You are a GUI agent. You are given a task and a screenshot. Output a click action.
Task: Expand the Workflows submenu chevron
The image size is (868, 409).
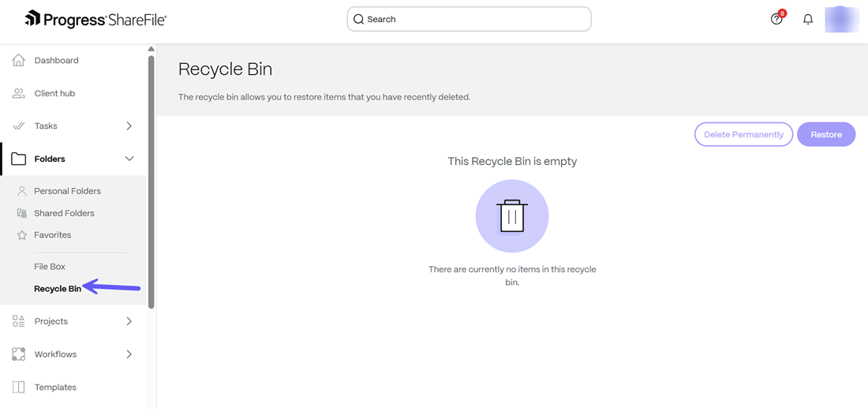point(129,355)
